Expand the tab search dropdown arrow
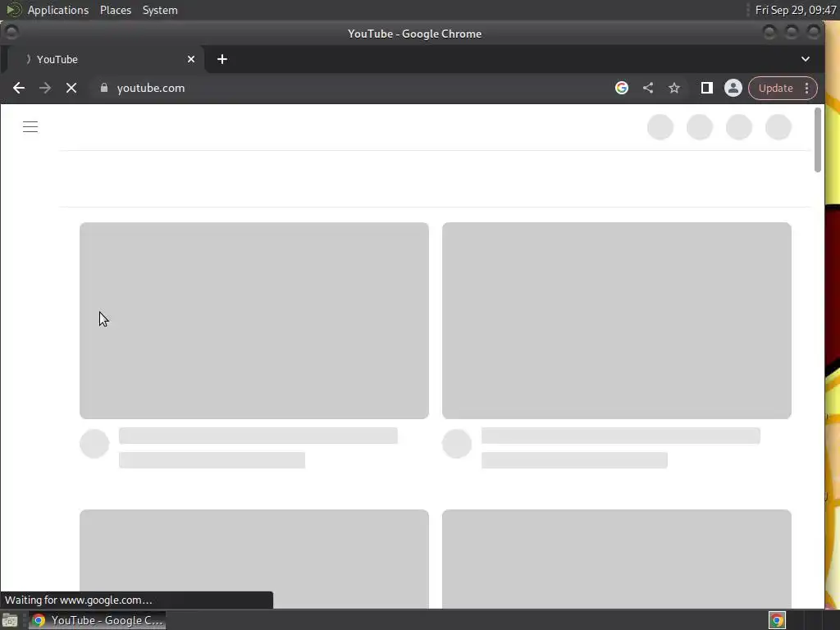The height and width of the screenshot is (630, 840). pos(806,59)
